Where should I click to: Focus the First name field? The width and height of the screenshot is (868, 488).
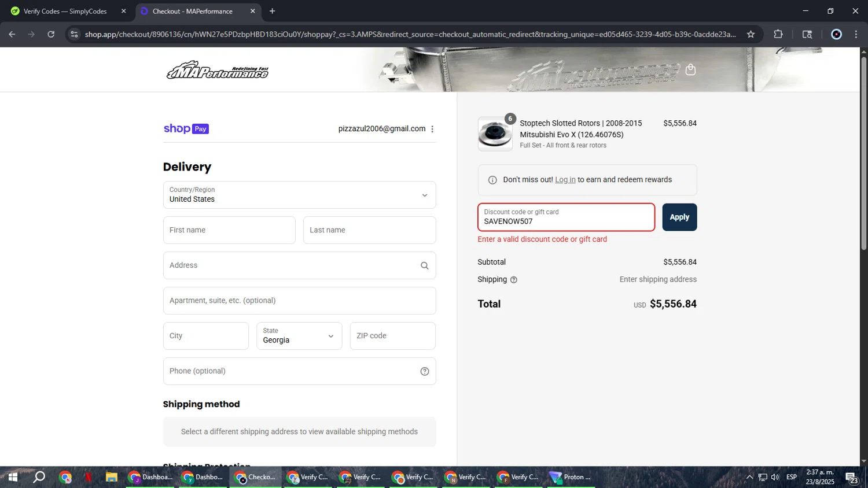tap(229, 230)
